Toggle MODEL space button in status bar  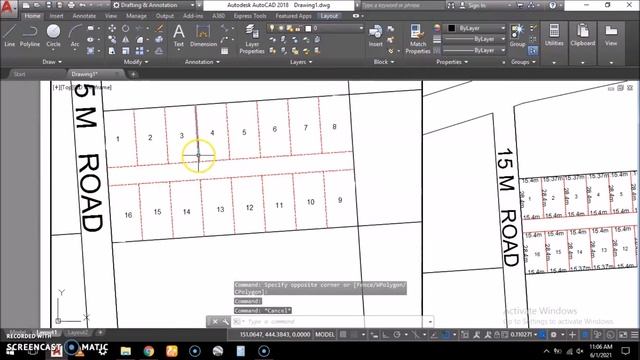coord(324,335)
